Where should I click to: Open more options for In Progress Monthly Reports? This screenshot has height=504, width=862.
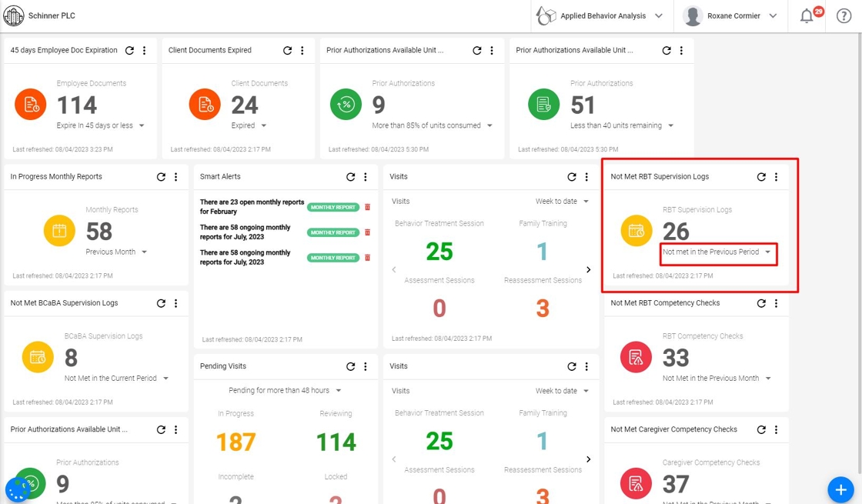(176, 177)
